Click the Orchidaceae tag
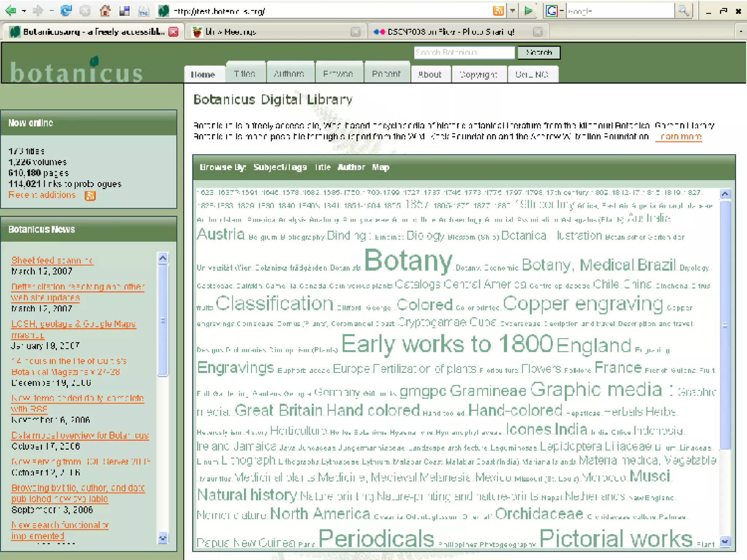 (x=539, y=514)
